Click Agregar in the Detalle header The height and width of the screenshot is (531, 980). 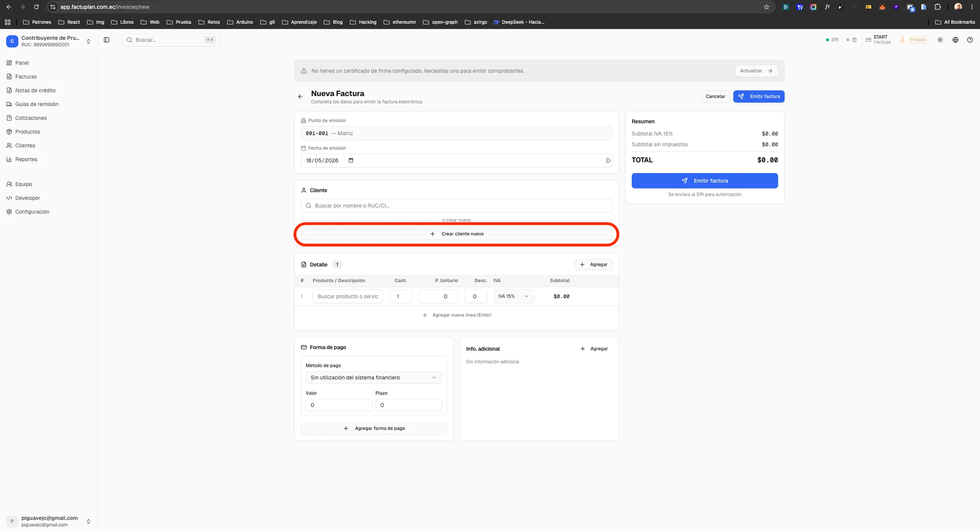coord(593,265)
